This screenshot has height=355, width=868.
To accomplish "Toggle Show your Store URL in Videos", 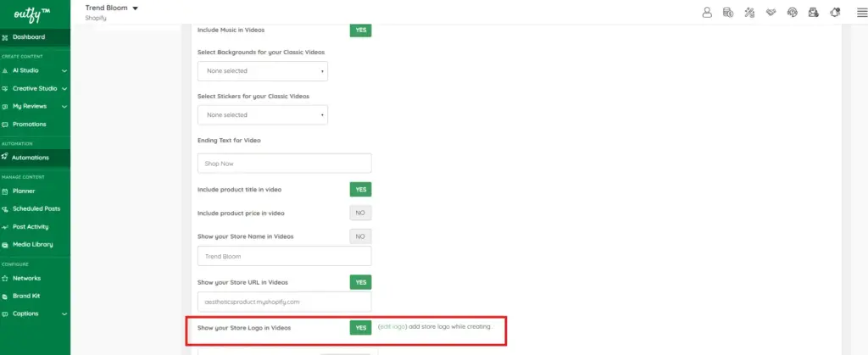I will click(360, 282).
